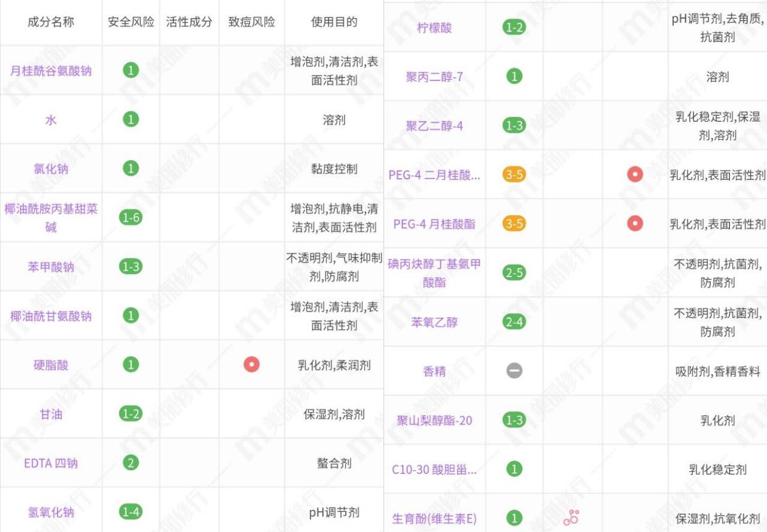Click orange 3-5 badge in PEG-4 二月桂酸 row

pos(514,174)
